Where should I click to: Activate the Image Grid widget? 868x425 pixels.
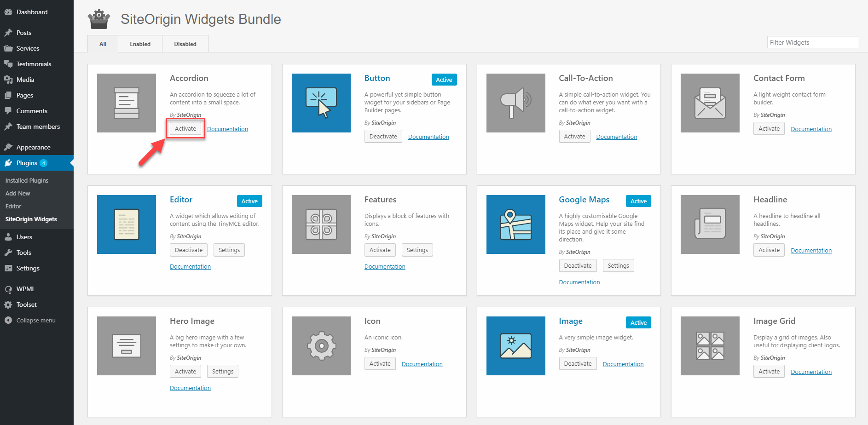(x=769, y=372)
